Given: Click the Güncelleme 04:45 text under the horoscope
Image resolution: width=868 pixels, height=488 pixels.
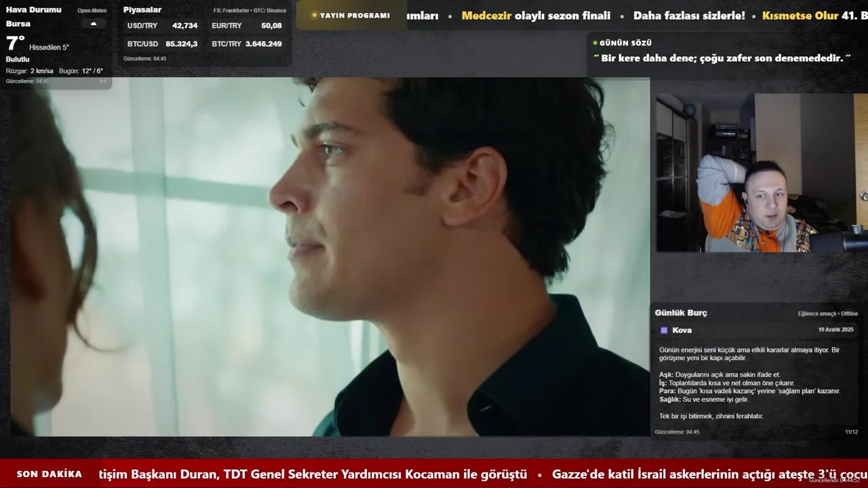Looking at the screenshot, I should (677, 432).
